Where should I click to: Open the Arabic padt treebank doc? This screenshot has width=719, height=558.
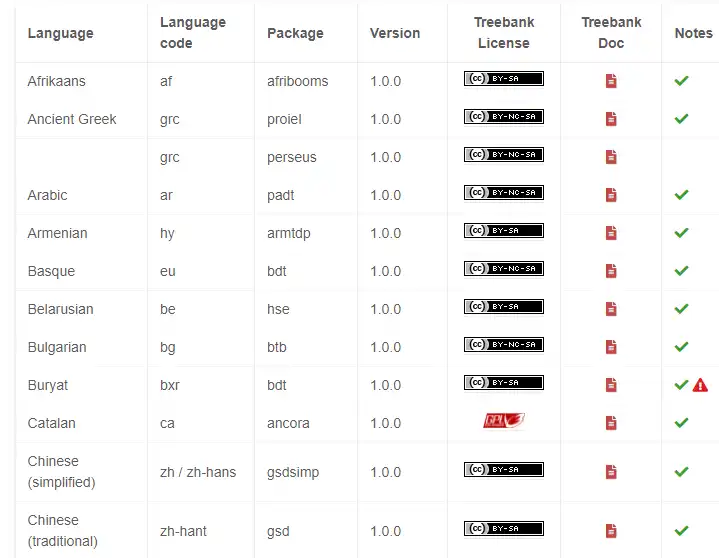click(611, 195)
